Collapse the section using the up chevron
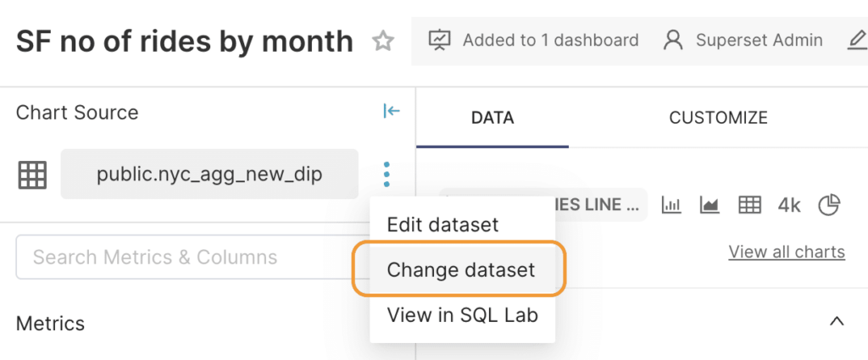Image resolution: width=868 pixels, height=360 pixels. click(837, 321)
